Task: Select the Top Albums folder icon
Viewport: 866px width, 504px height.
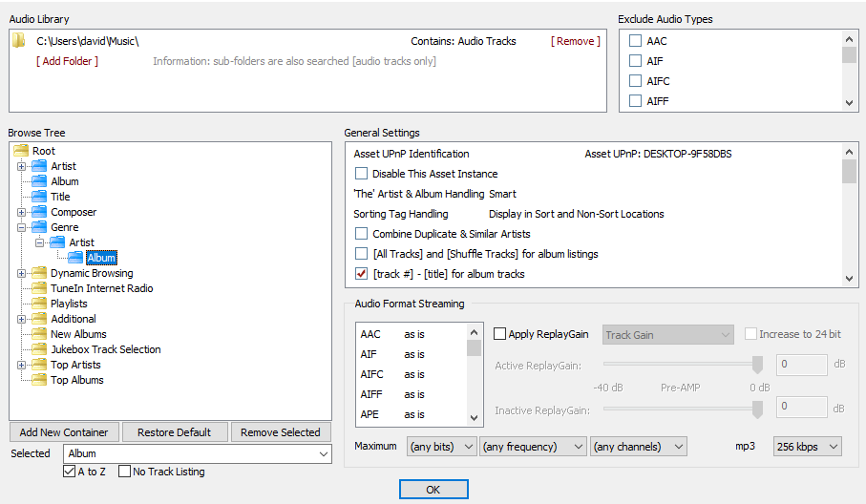Action: click(x=39, y=380)
